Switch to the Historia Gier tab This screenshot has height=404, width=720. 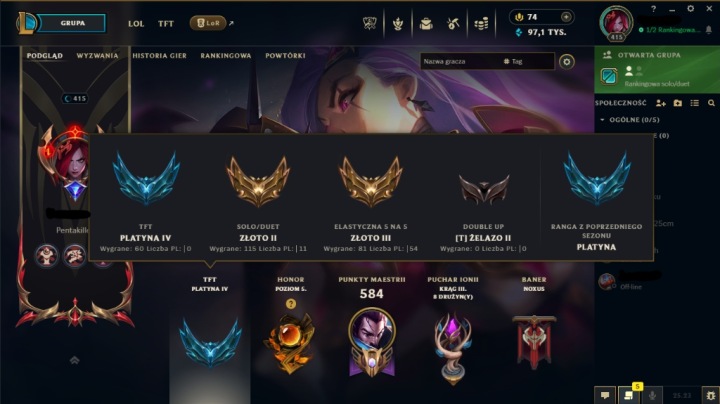159,56
